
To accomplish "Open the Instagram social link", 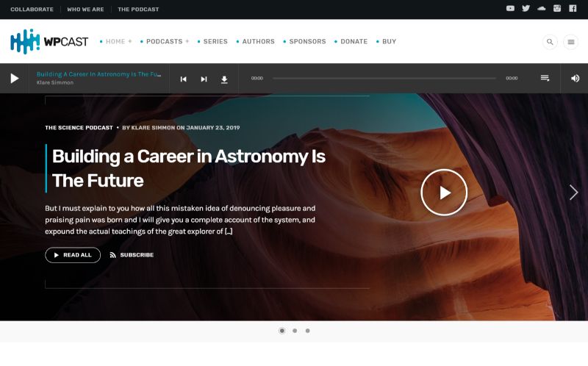I will tap(557, 8).
